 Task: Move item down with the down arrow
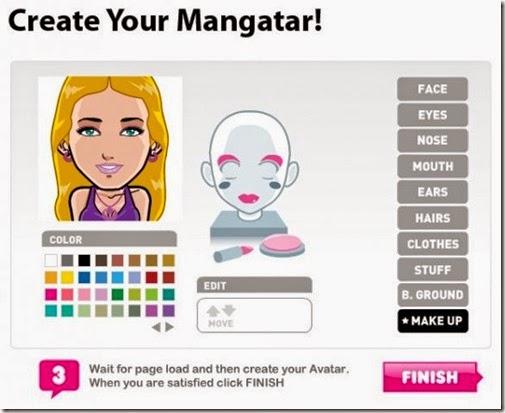point(229,311)
